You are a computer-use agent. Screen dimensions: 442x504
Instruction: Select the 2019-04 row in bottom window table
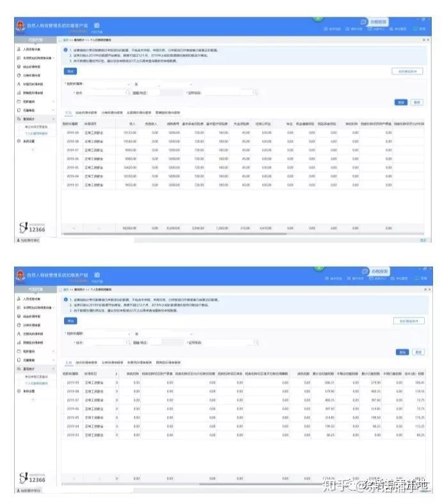(243, 426)
